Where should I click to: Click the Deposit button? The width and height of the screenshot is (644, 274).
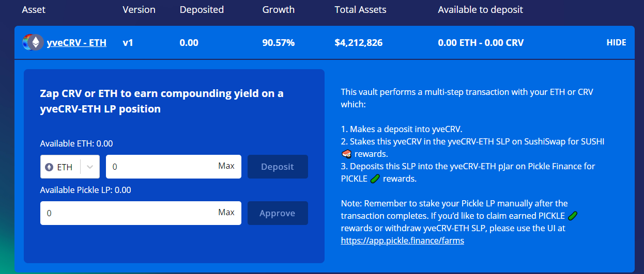point(278,167)
